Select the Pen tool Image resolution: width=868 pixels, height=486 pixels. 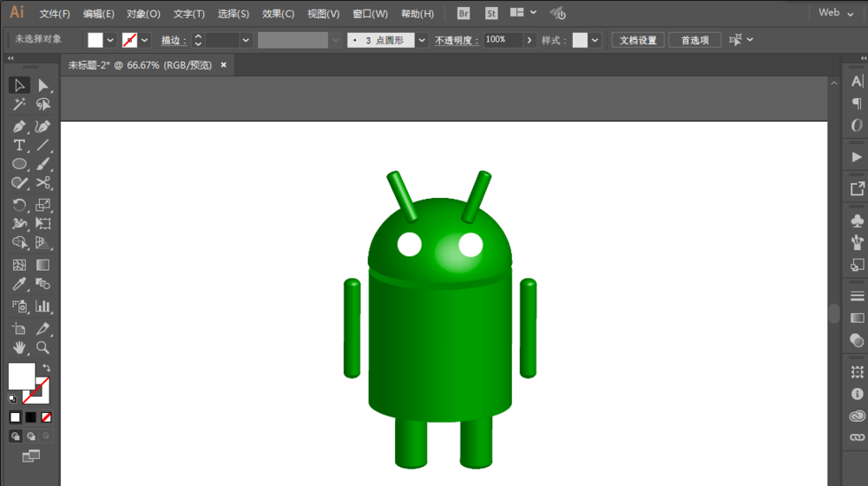(19, 126)
